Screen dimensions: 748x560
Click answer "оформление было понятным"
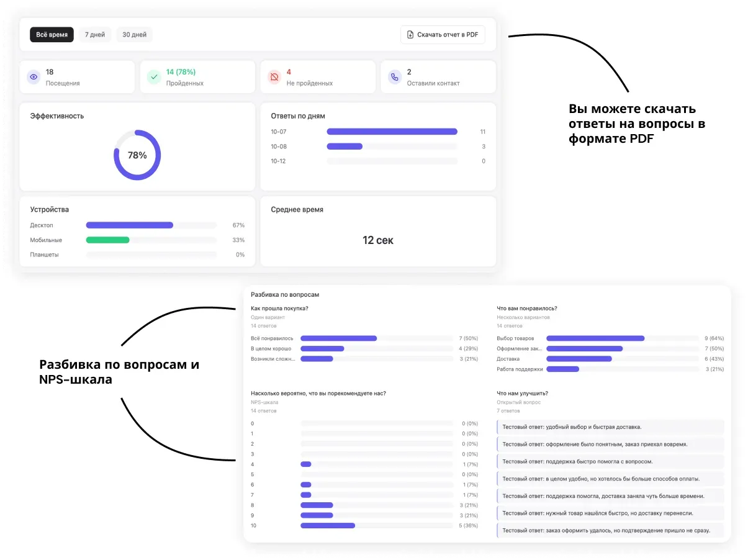click(x=610, y=444)
